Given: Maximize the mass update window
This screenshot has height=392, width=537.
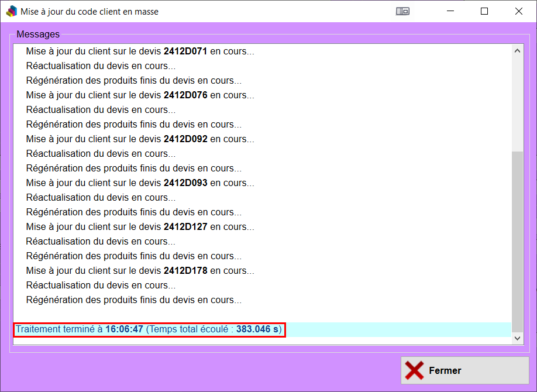Looking at the screenshot, I should click(x=484, y=11).
